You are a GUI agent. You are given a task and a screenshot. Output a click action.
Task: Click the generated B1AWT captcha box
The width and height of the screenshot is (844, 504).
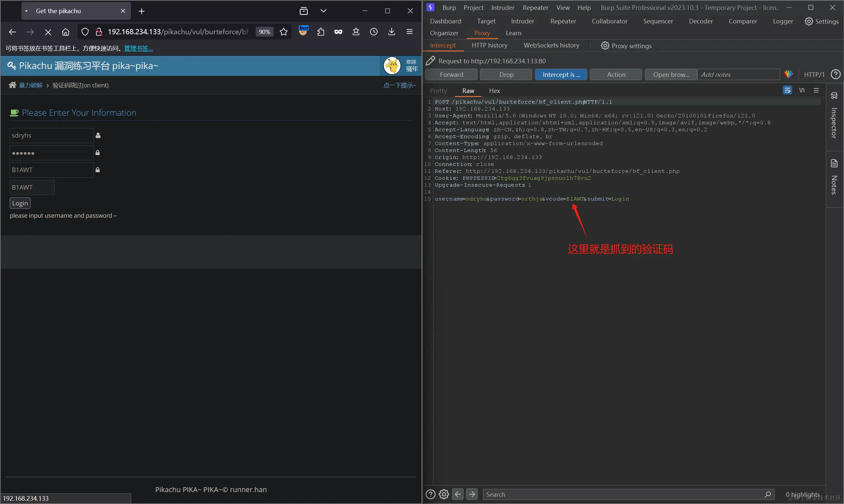32,187
